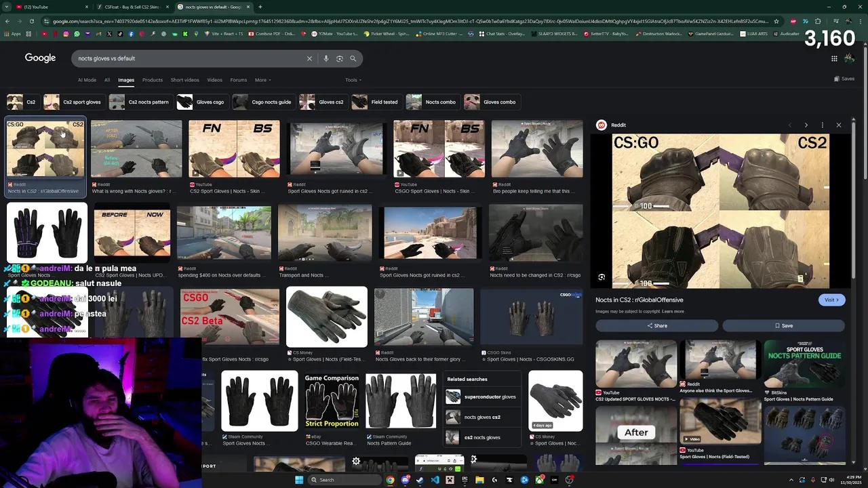Viewport: 868px width, 488px height.
Task: Close the image preview panel
Action: 839,125
